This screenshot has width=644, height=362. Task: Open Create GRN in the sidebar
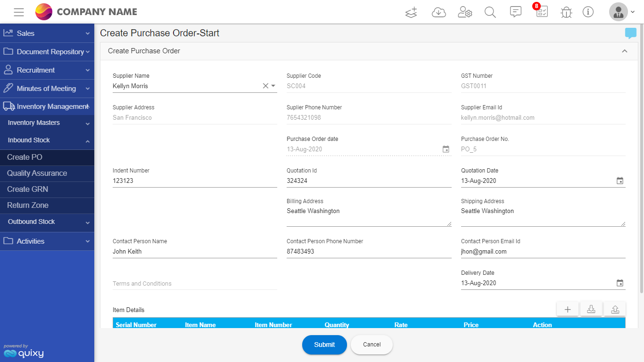coord(47,189)
